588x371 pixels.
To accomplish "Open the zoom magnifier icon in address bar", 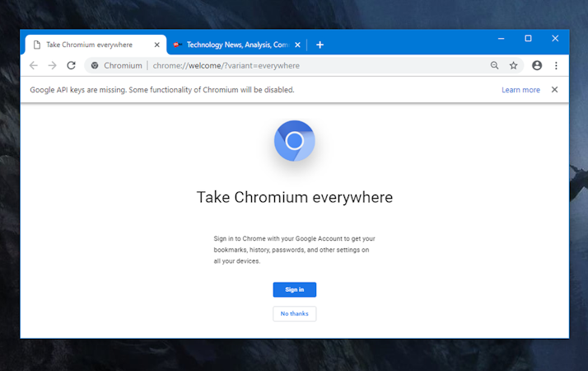I will 495,65.
